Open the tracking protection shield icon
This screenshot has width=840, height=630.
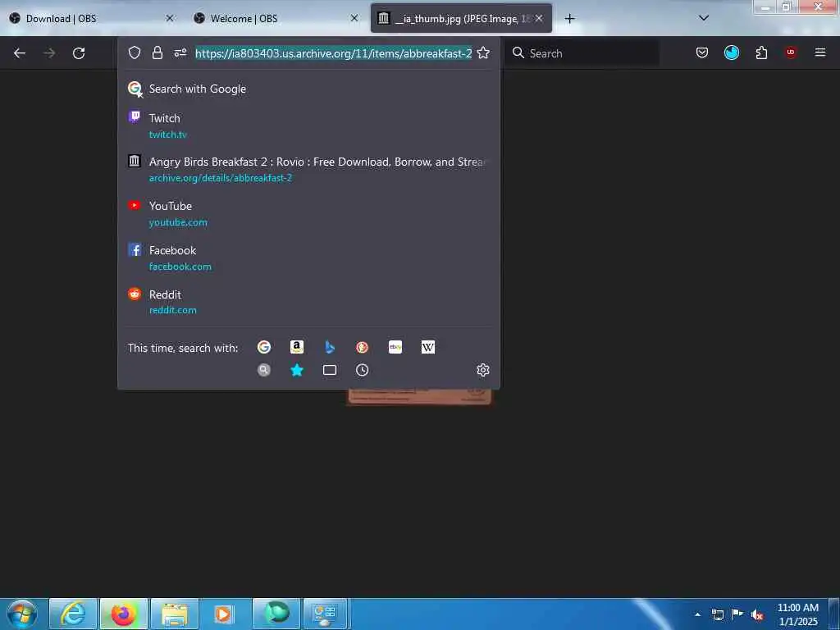point(135,52)
